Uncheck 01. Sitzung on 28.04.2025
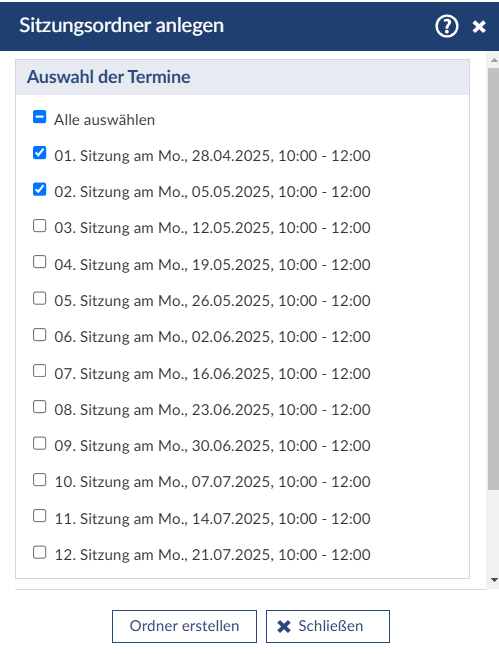Viewport: 499px width, 654px height. (x=40, y=153)
